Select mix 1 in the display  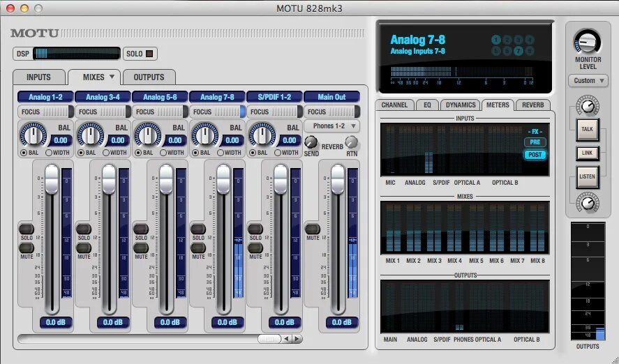tap(496, 40)
